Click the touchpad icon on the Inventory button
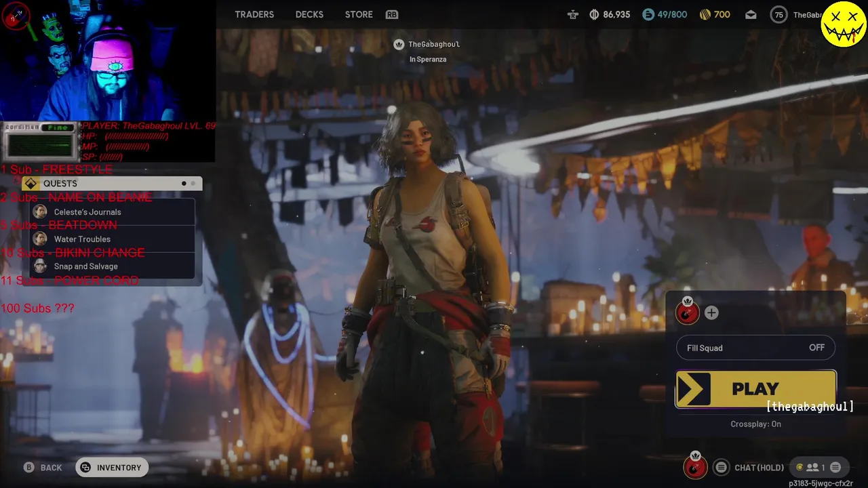Viewport: 868px width, 488px height. [x=85, y=468]
